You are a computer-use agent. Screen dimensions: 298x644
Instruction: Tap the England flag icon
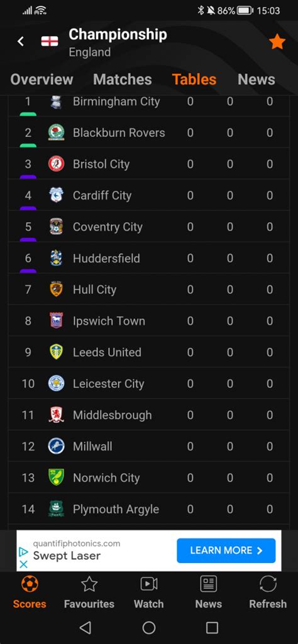pos(50,41)
